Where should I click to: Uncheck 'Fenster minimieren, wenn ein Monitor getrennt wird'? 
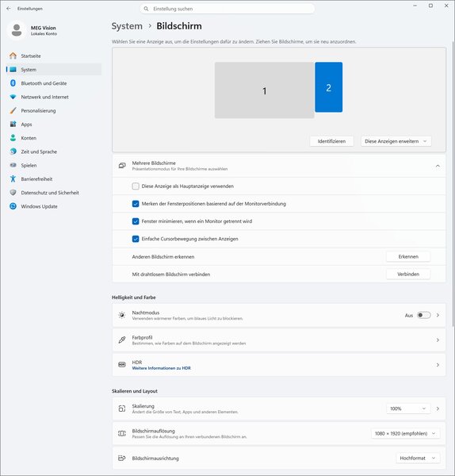(136, 221)
